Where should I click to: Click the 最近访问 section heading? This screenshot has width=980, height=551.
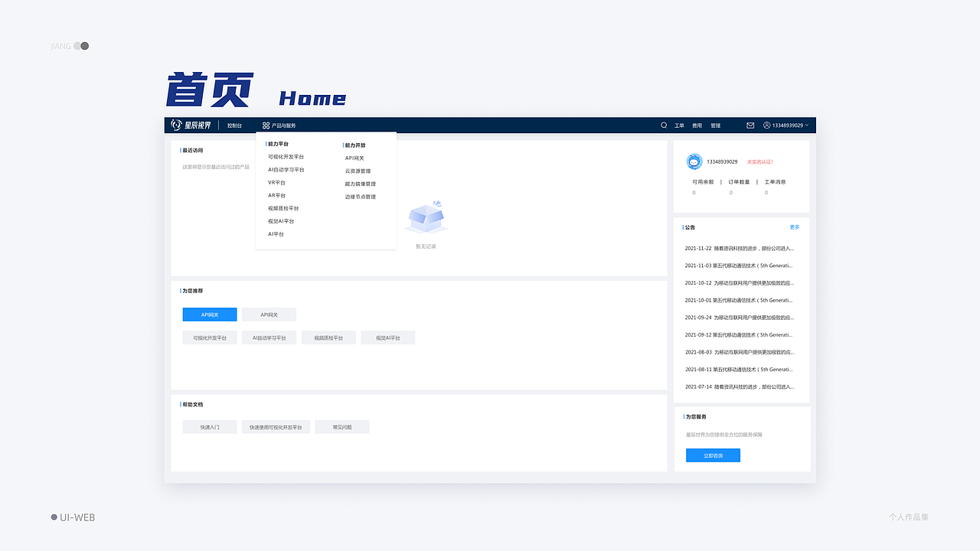pos(193,151)
